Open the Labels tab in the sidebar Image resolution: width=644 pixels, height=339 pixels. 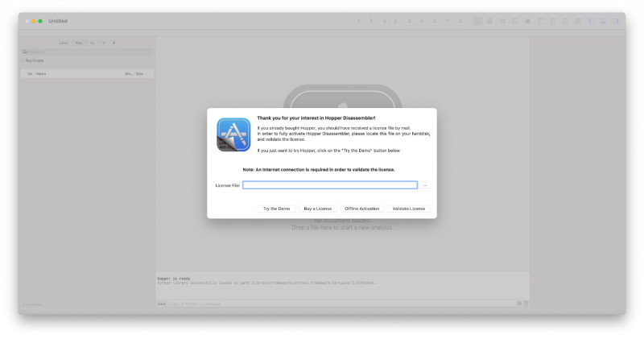coord(63,43)
